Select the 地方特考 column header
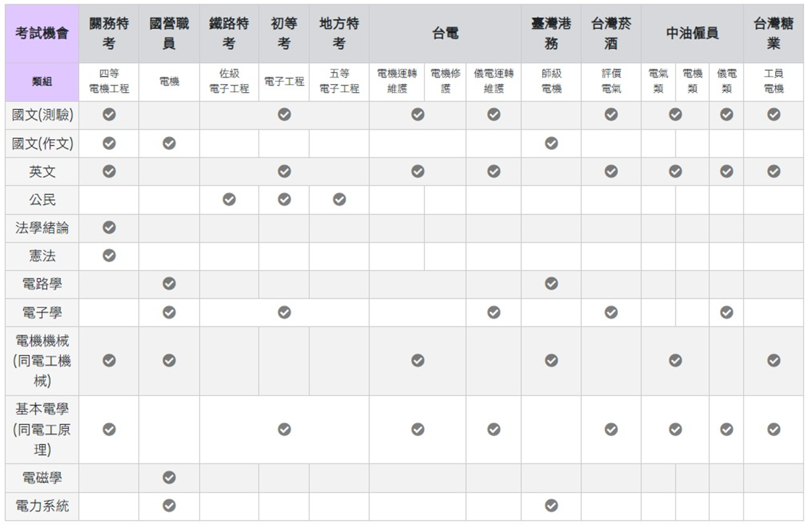Image resolution: width=812 pixels, height=525 pixels. 339,34
